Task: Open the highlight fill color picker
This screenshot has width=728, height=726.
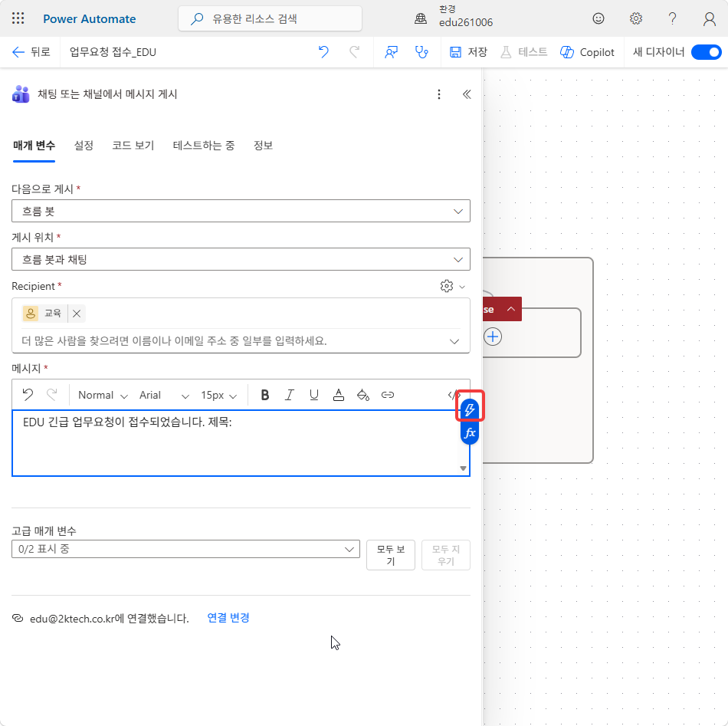Action: coord(363,395)
